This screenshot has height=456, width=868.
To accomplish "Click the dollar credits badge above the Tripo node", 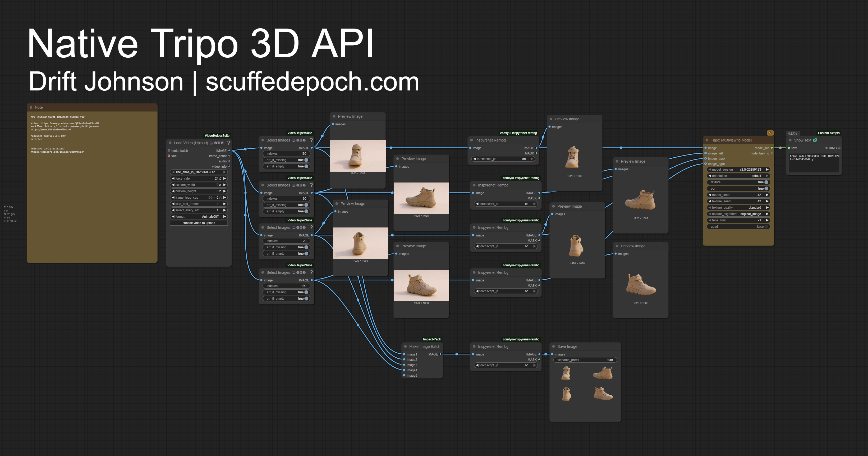I will point(770,133).
